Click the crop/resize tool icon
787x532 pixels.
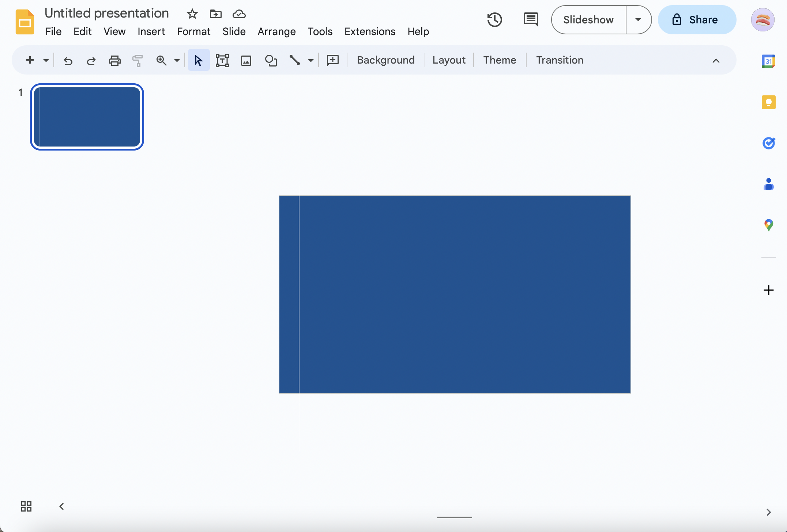222,59
